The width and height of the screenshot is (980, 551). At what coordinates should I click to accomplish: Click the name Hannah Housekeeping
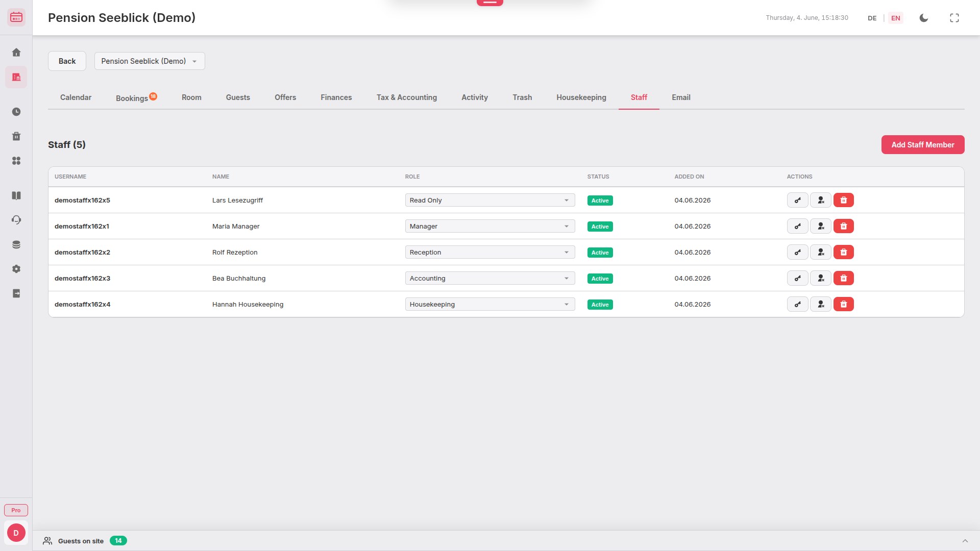(x=248, y=305)
